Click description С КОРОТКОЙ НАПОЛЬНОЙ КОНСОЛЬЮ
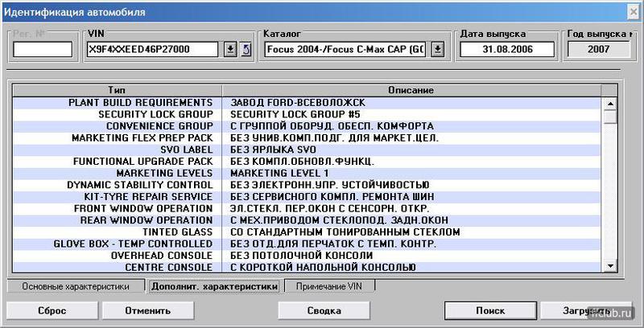 (324, 268)
